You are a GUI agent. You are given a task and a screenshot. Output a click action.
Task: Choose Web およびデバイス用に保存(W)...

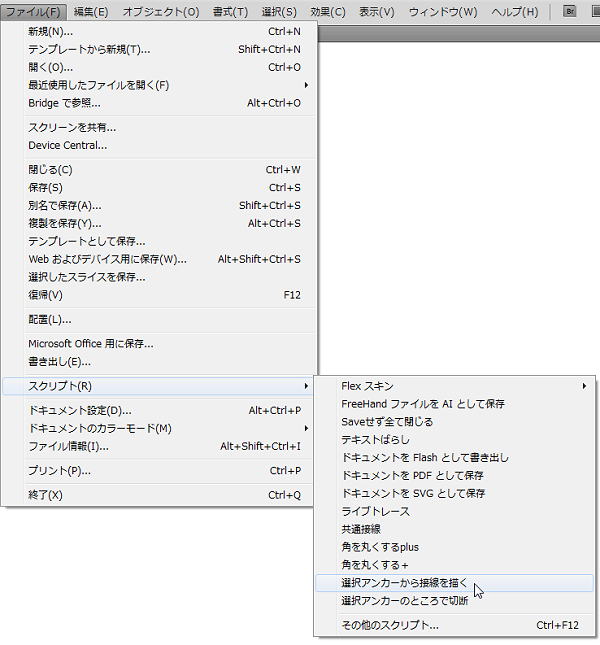pos(107,259)
